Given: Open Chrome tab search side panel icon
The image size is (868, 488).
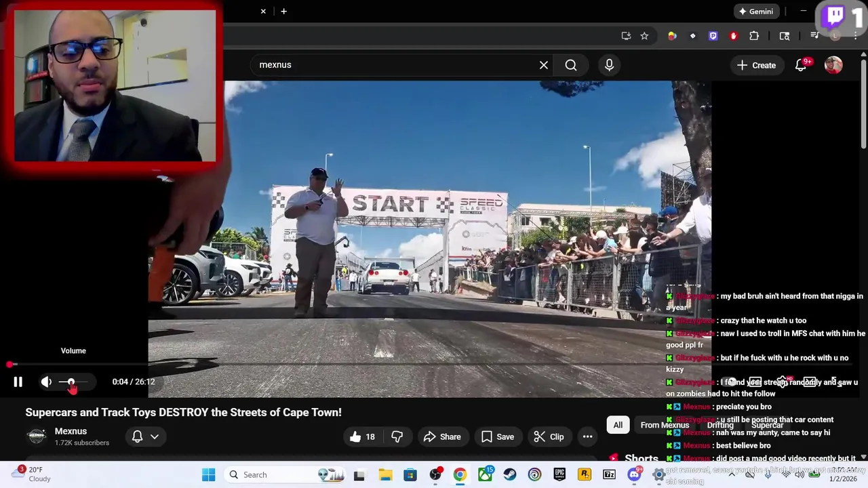Looking at the screenshot, I should (785, 36).
